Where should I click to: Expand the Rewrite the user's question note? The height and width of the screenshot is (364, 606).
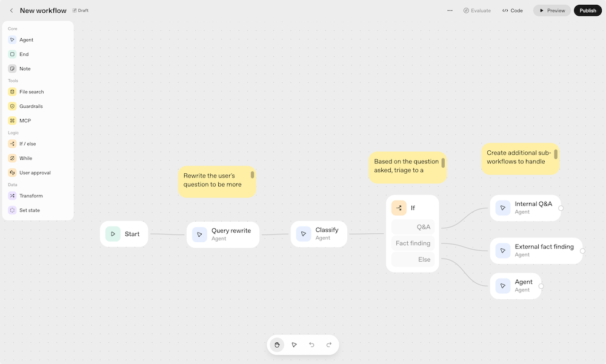[253, 175]
